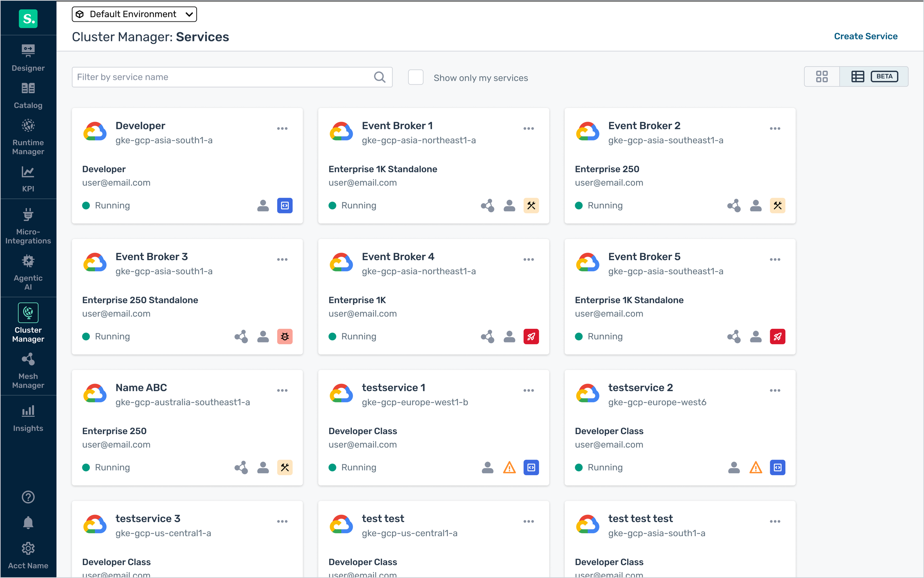Enable Show only my services
924x578 pixels.
pyautogui.click(x=415, y=77)
